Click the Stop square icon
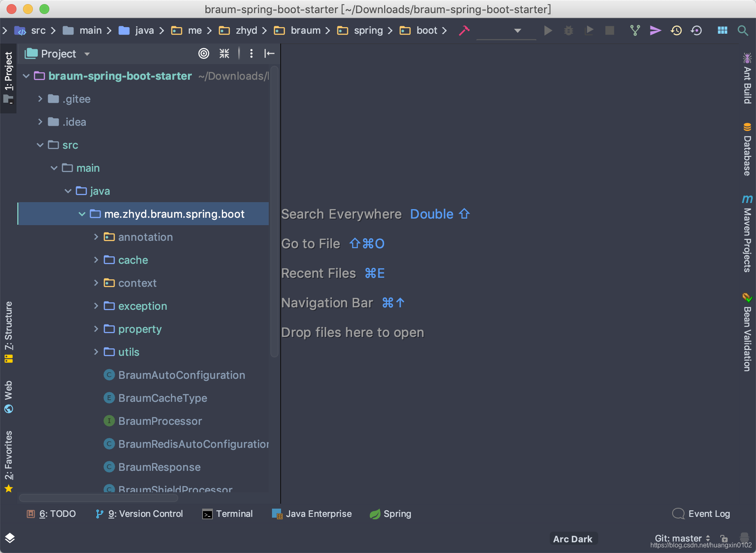This screenshot has height=553, width=756. pos(610,30)
